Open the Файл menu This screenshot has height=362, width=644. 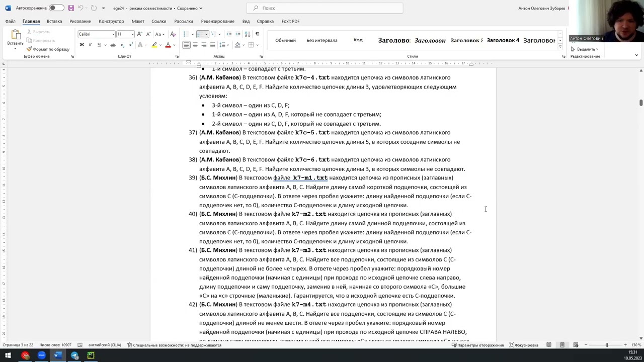11,21
